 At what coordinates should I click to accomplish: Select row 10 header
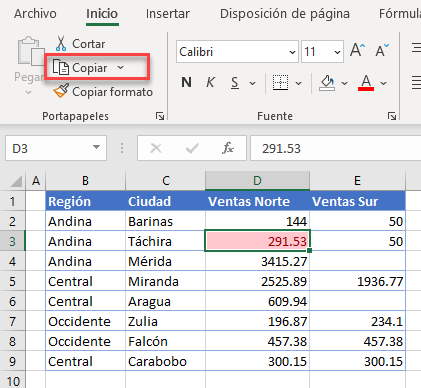[x=12, y=380]
